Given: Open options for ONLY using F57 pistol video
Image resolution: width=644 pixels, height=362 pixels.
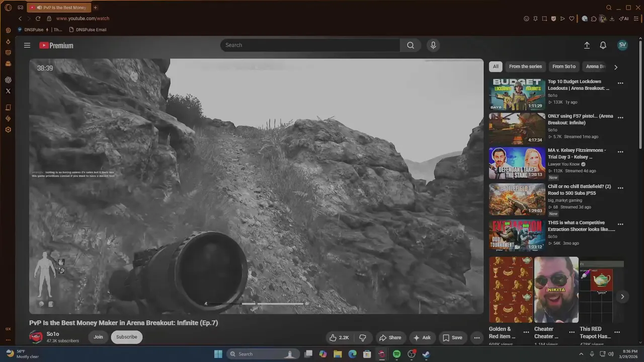Looking at the screenshot, I should [620, 118].
